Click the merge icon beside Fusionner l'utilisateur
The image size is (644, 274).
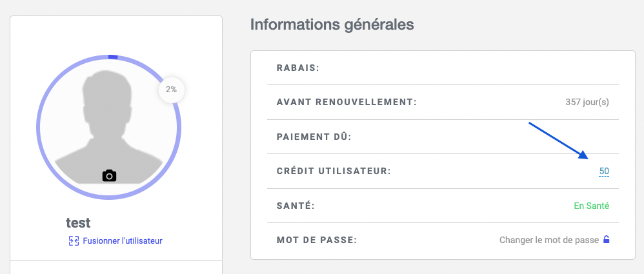tap(74, 240)
